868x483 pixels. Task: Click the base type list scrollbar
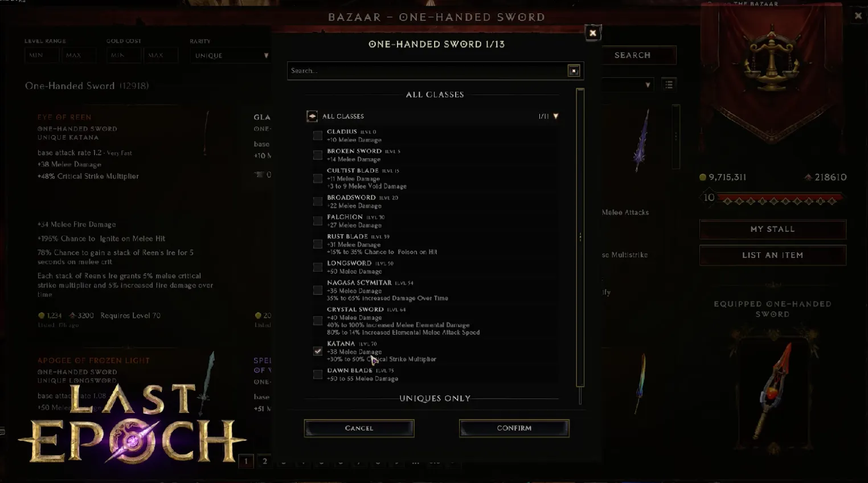pyautogui.click(x=580, y=237)
